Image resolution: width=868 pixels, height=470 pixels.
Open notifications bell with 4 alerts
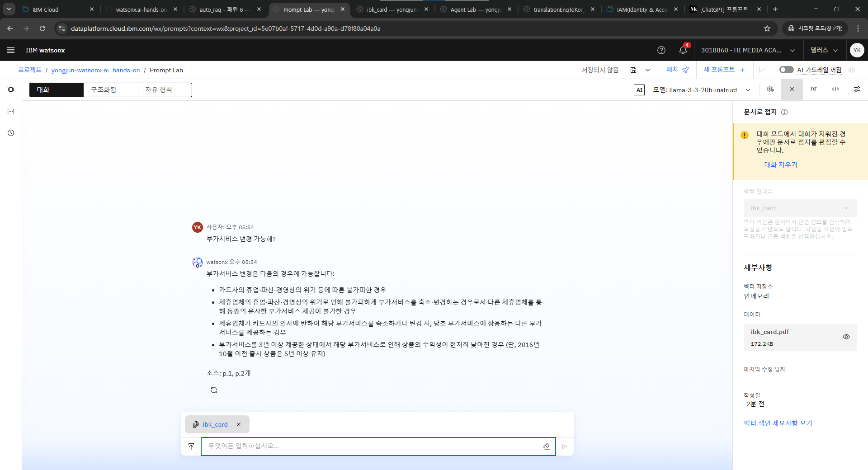coord(683,50)
